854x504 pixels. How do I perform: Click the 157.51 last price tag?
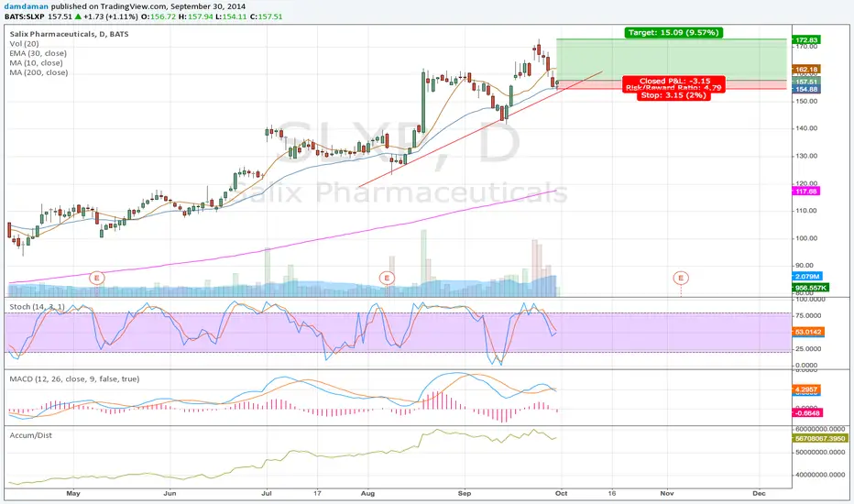806,82
